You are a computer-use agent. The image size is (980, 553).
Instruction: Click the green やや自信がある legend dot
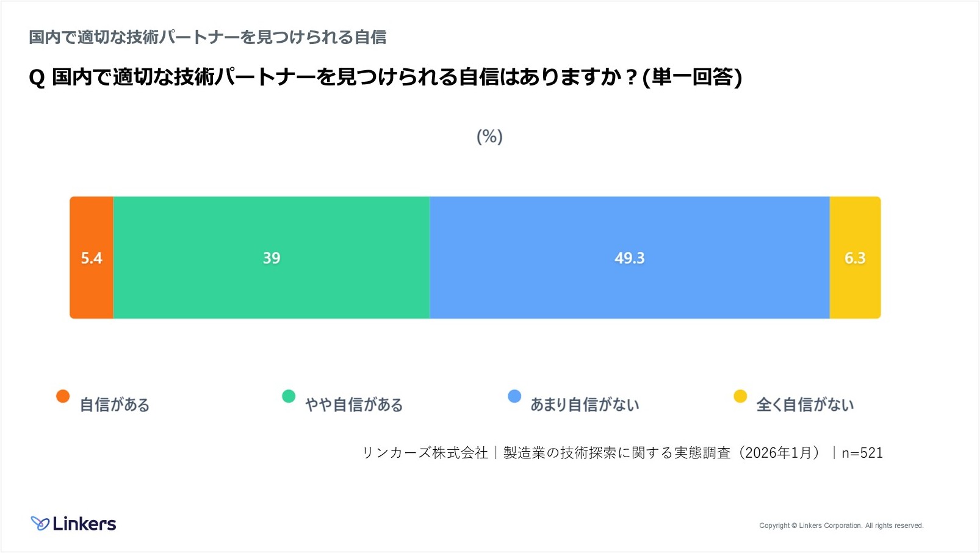[x=289, y=396]
